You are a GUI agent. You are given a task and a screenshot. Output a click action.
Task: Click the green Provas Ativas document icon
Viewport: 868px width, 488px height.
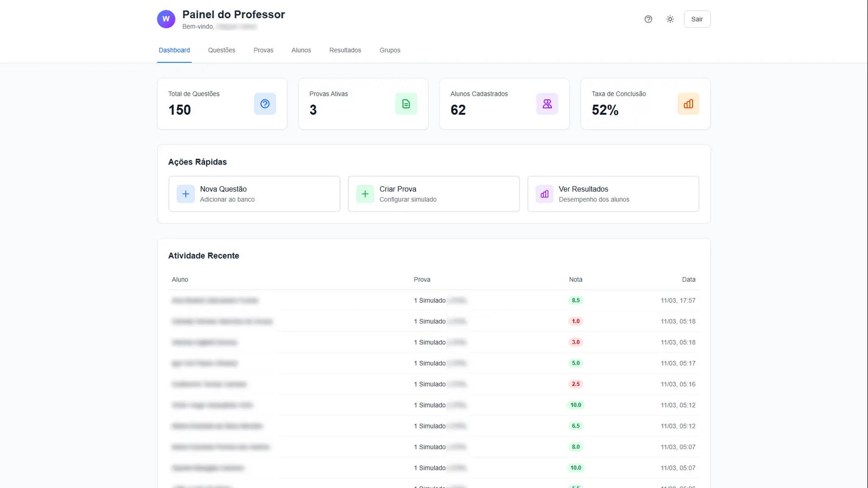click(x=406, y=104)
